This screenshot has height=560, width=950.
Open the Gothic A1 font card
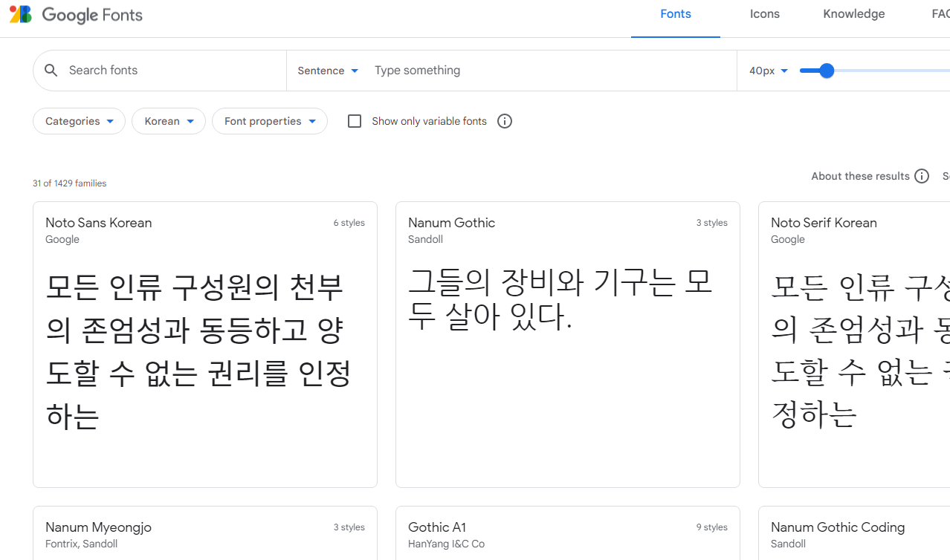568,533
